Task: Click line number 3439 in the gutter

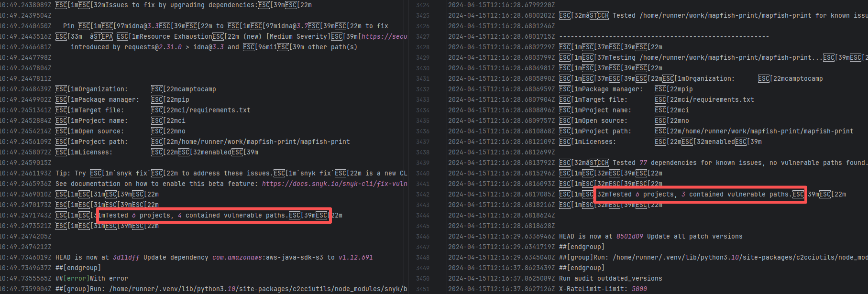Action: [423, 163]
